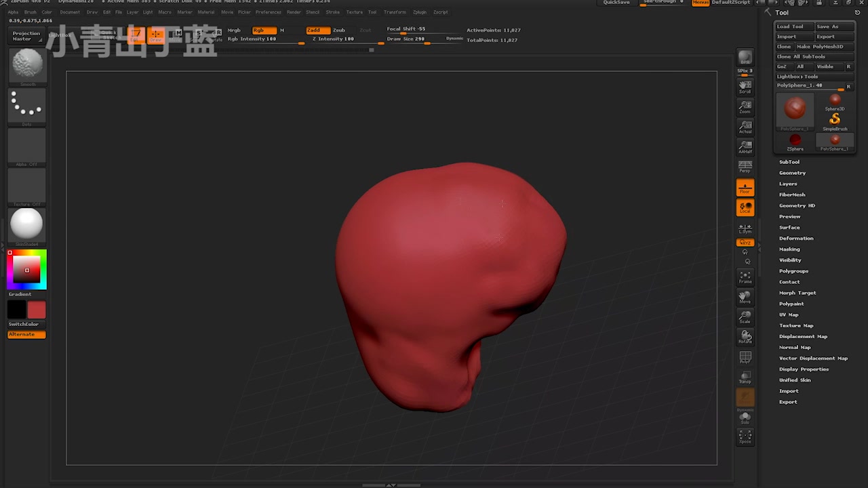This screenshot has width=868, height=488.
Task: Click the Edit mode icon
Action: (136, 35)
